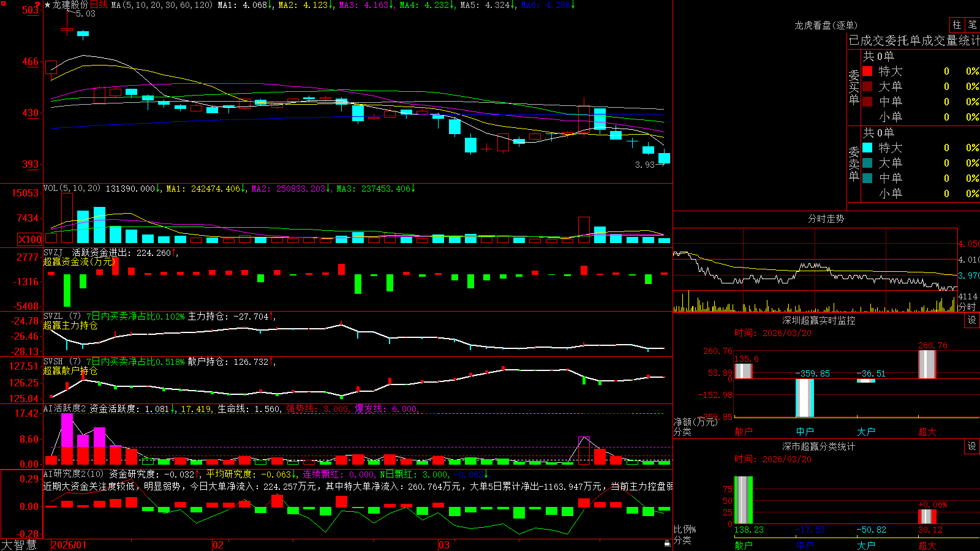Open 设 settings in 深圳超赢实时监控 panel
The height and width of the screenshot is (551, 980).
click(x=972, y=320)
